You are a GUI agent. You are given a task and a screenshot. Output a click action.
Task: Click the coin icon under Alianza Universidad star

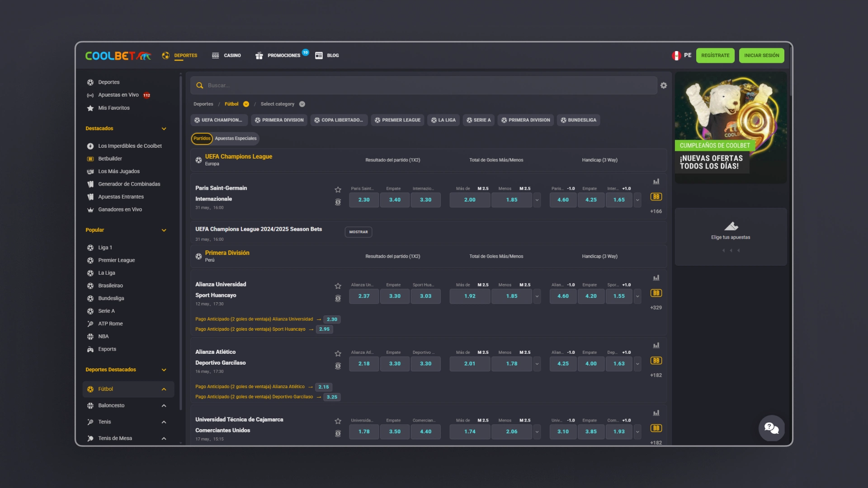(338, 298)
